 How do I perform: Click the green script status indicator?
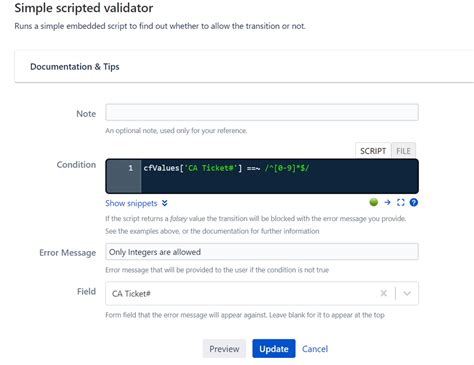374,202
